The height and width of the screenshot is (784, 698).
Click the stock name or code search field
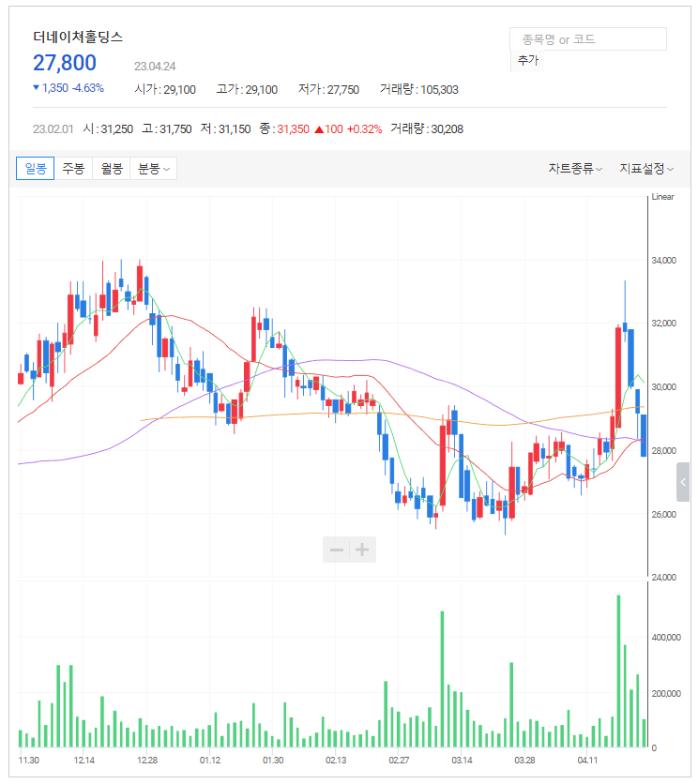(588, 39)
